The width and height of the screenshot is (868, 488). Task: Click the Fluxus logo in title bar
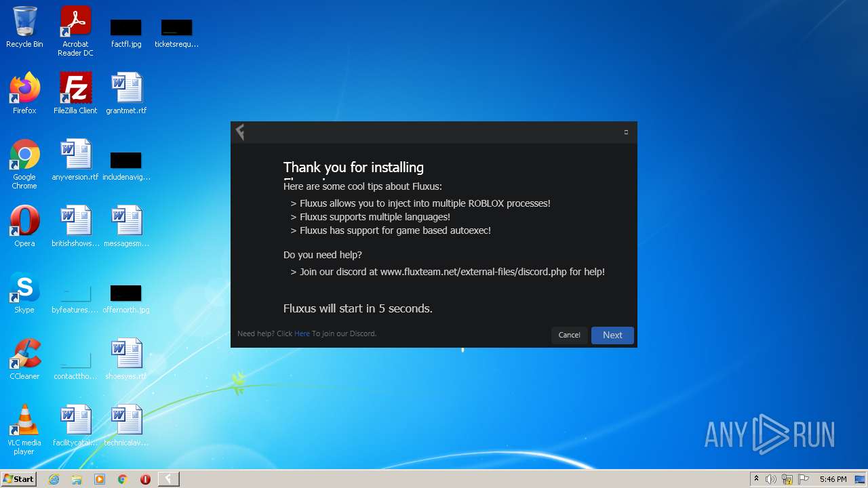(240, 132)
